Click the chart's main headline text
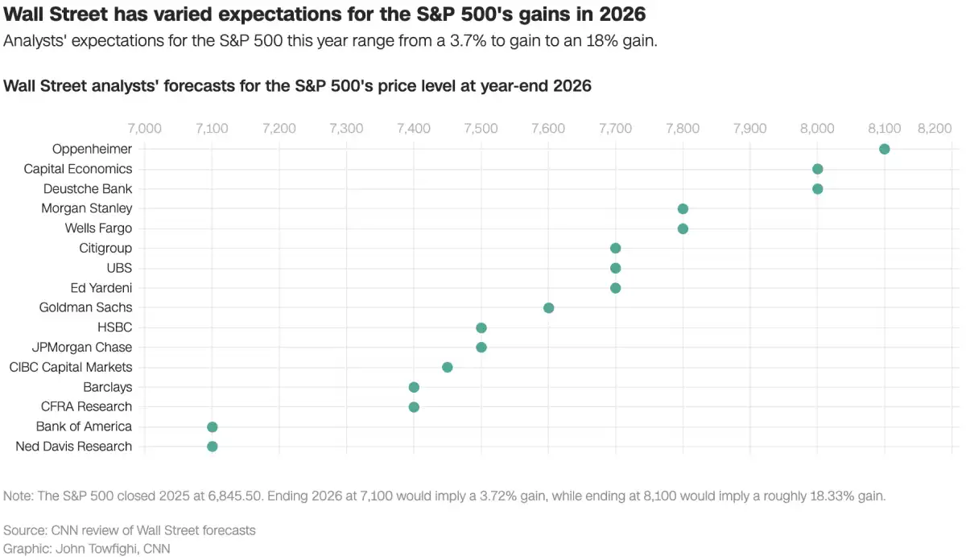 coord(324,14)
